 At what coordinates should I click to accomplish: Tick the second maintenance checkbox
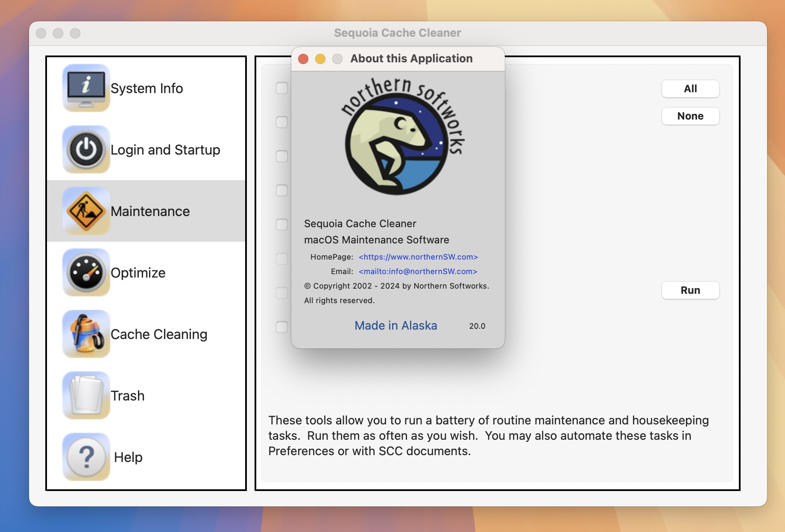[282, 122]
